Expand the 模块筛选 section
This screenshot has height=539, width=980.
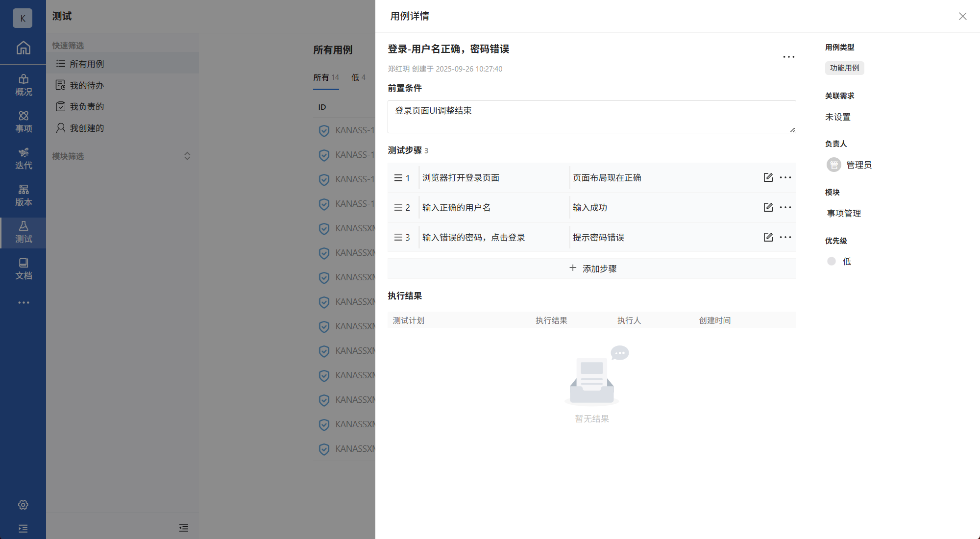point(187,156)
